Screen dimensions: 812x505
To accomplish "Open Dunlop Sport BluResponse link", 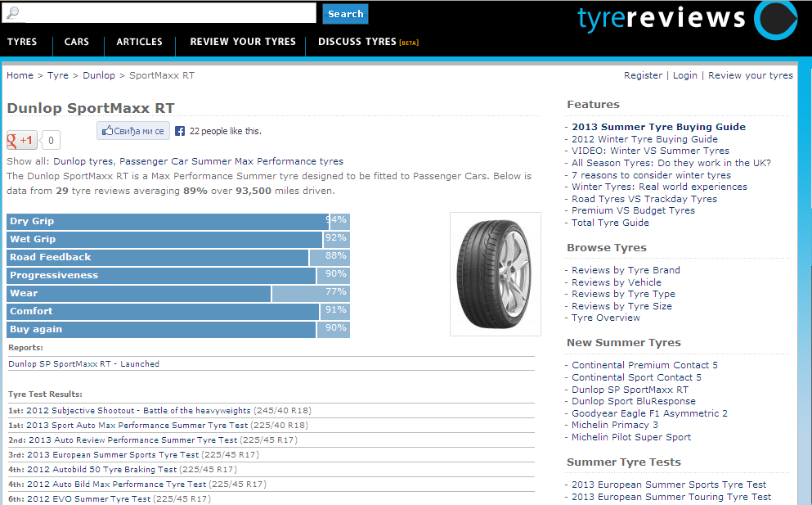I will point(634,401).
